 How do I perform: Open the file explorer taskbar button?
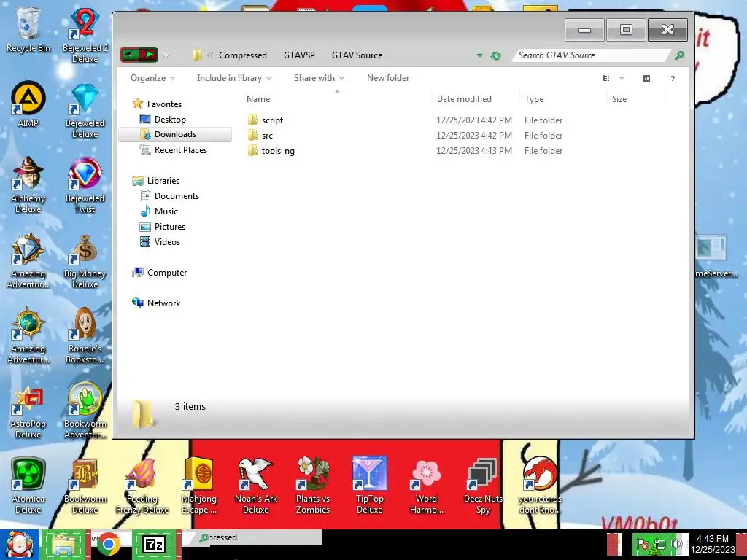click(64, 544)
